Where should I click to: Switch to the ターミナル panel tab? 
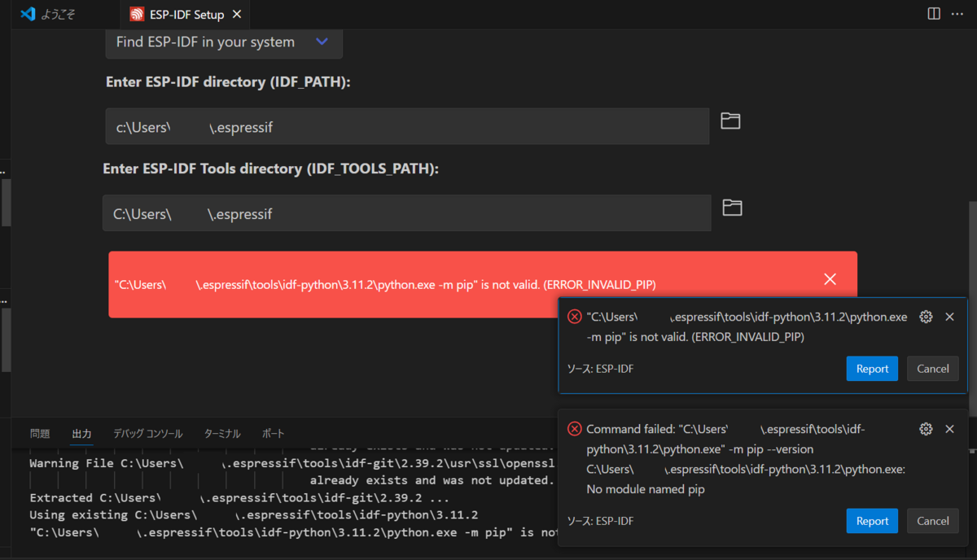tap(222, 434)
